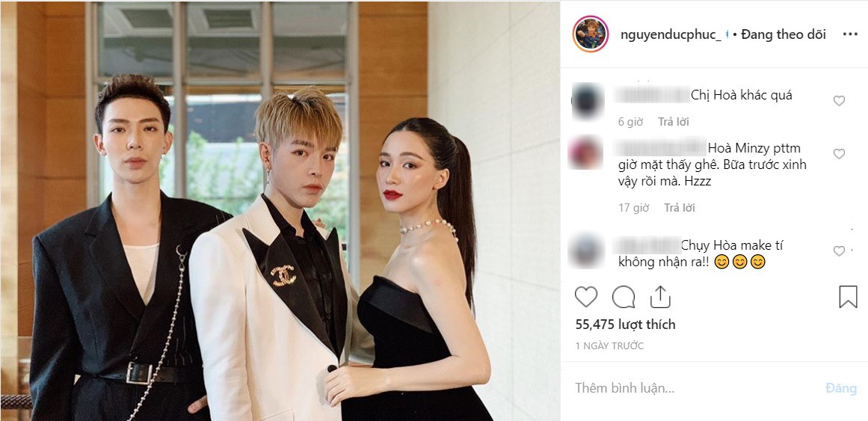
Task: Click the main post photo
Action: [280, 211]
